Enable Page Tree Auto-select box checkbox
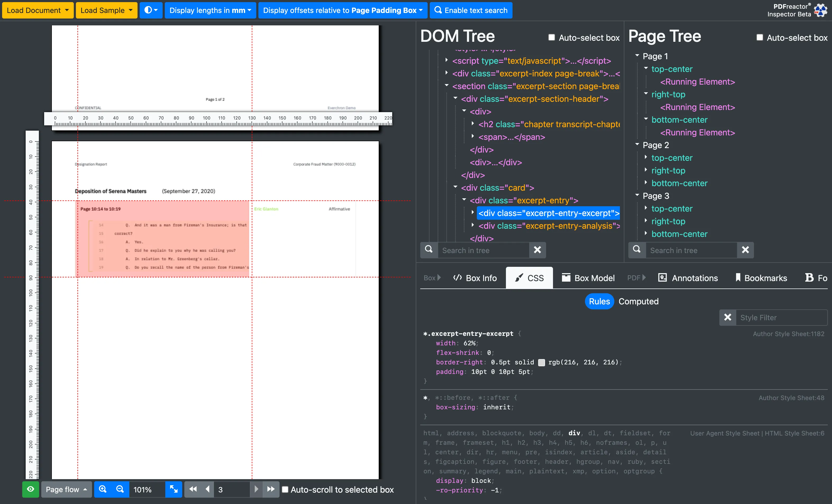The image size is (832, 504). (x=759, y=37)
